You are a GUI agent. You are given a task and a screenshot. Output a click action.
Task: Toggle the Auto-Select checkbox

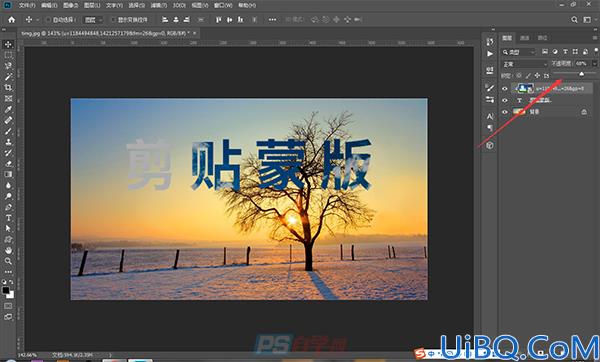[48, 20]
